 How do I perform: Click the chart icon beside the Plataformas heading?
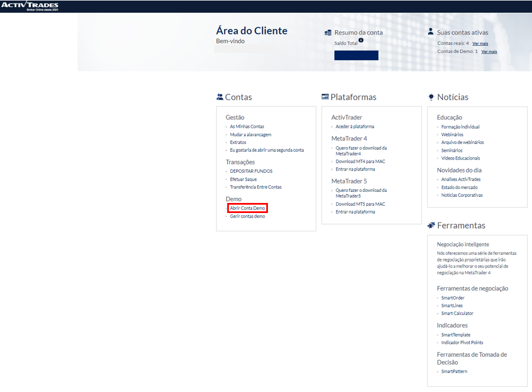point(325,97)
